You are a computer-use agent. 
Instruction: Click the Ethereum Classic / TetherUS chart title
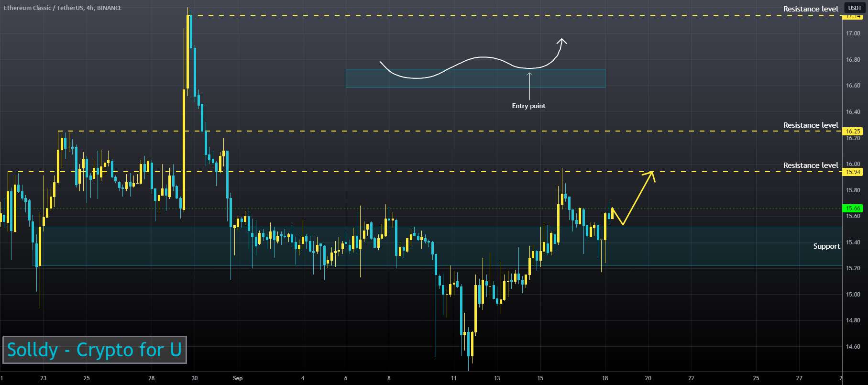63,8
